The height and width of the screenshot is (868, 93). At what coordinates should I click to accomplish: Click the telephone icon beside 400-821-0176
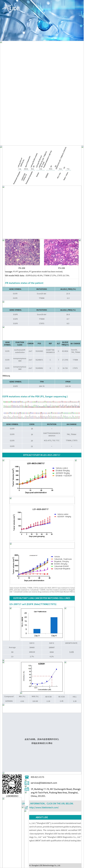pyautogui.click(x=27, y=777)
